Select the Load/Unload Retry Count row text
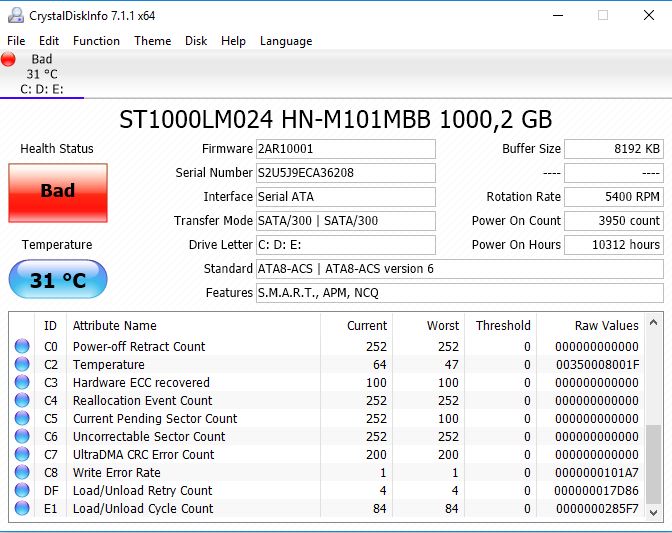Viewport: 672px width, 533px height. pos(142,490)
